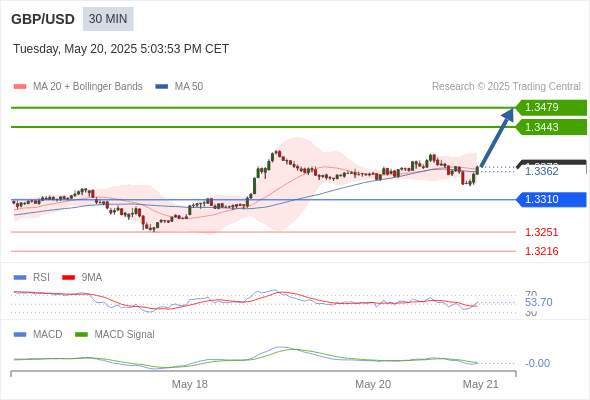Click the 30 MIN timeframe badge
This screenshot has height=400, width=590.
[108, 19]
